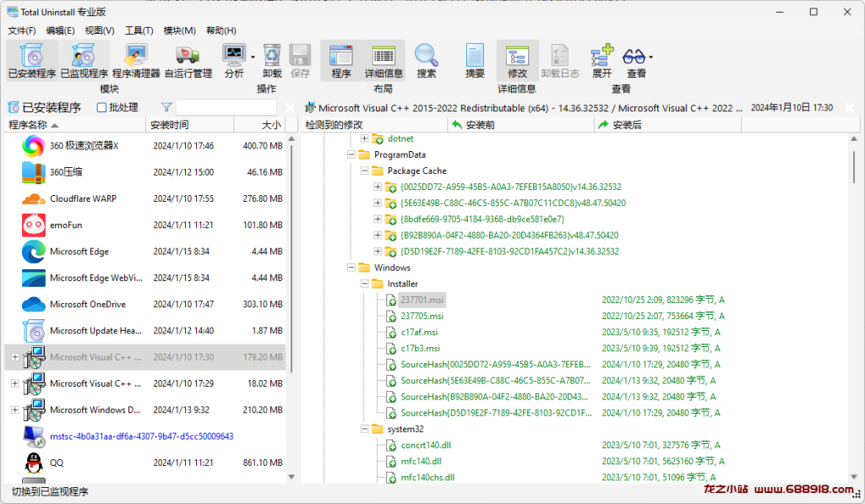Click 切换到已监视程序 status bar text
The image size is (865, 504).
(50, 491)
